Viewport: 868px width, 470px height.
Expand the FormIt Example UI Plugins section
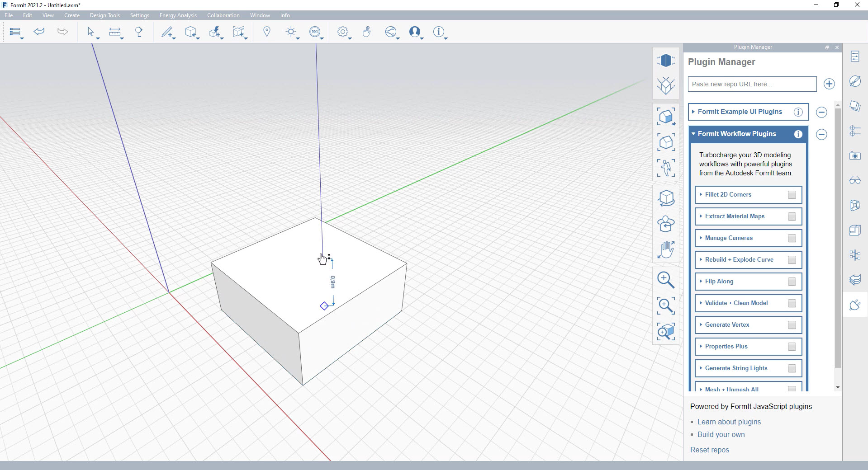[x=740, y=112]
